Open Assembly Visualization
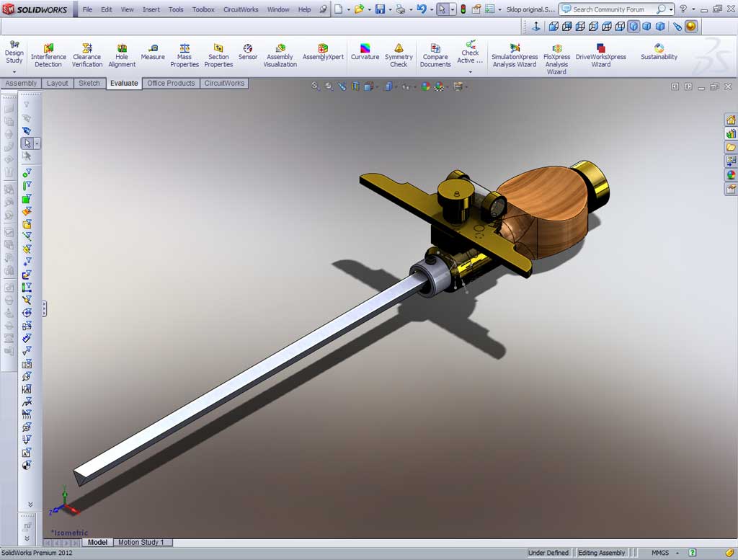This screenshot has height=560, width=738. [x=280, y=55]
